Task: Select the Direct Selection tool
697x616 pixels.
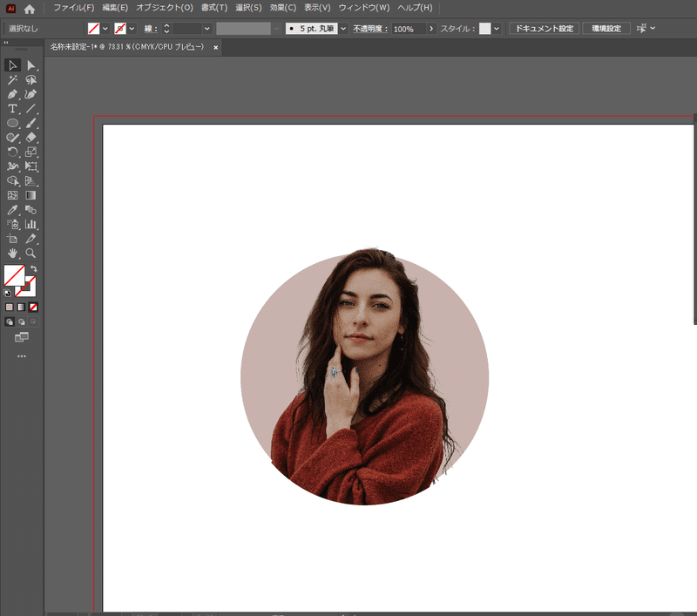Action: (x=30, y=65)
